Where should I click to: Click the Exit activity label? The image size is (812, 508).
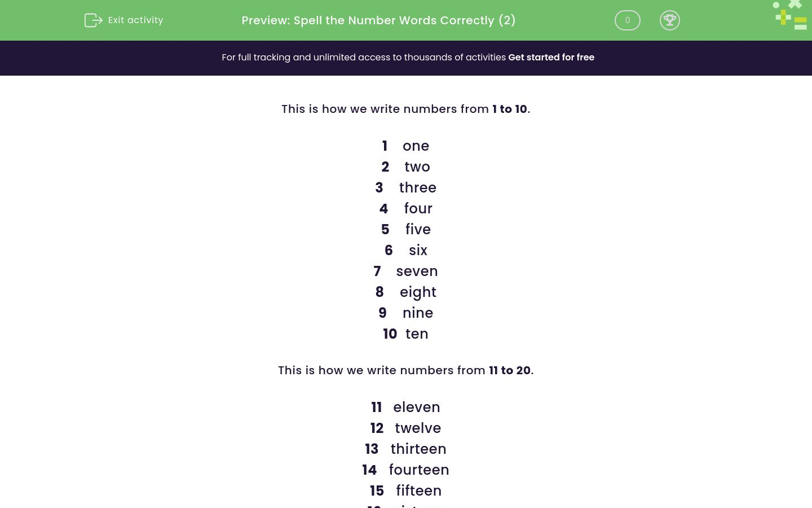pyautogui.click(x=135, y=20)
